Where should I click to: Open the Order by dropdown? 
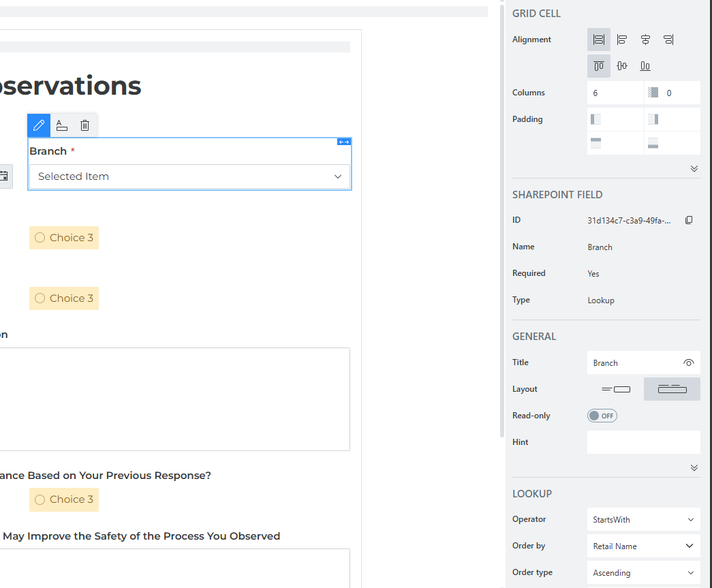(x=643, y=546)
